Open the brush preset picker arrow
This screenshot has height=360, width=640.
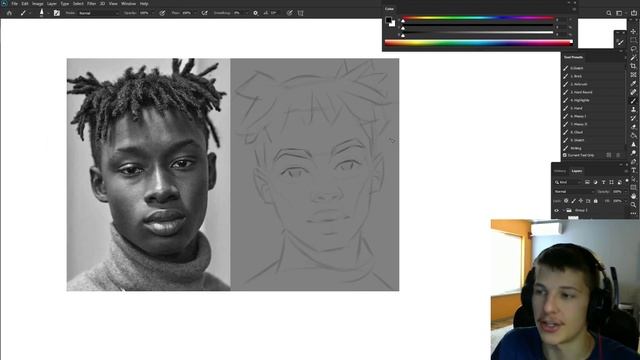click(x=48, y=13)
